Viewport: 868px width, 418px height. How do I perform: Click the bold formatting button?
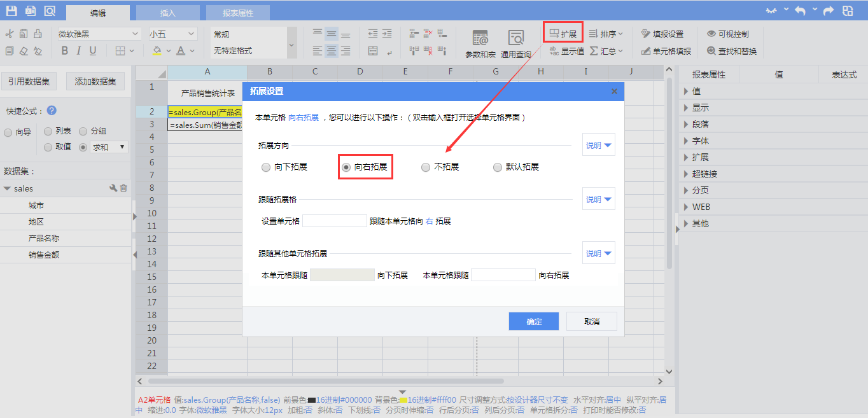[64, 51]
